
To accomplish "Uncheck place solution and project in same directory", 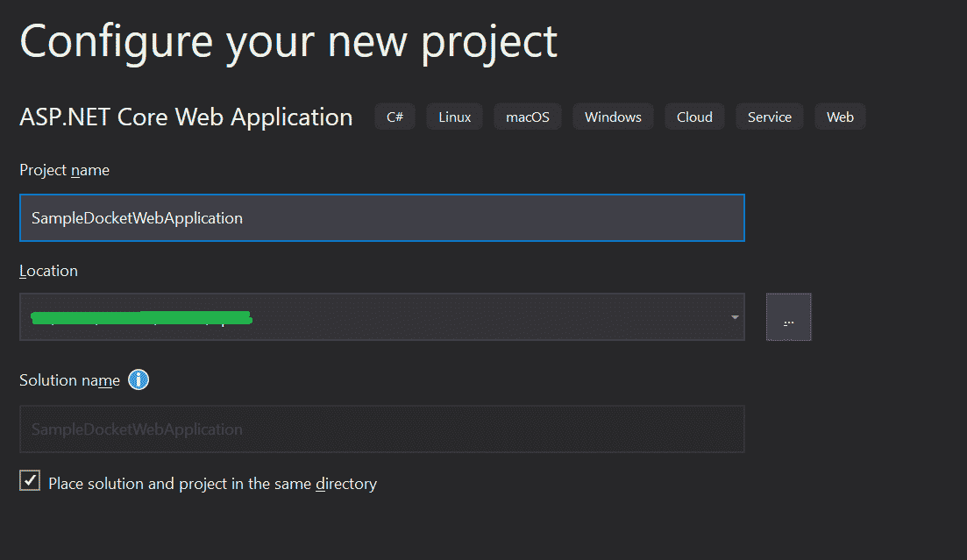I will 29,480.
